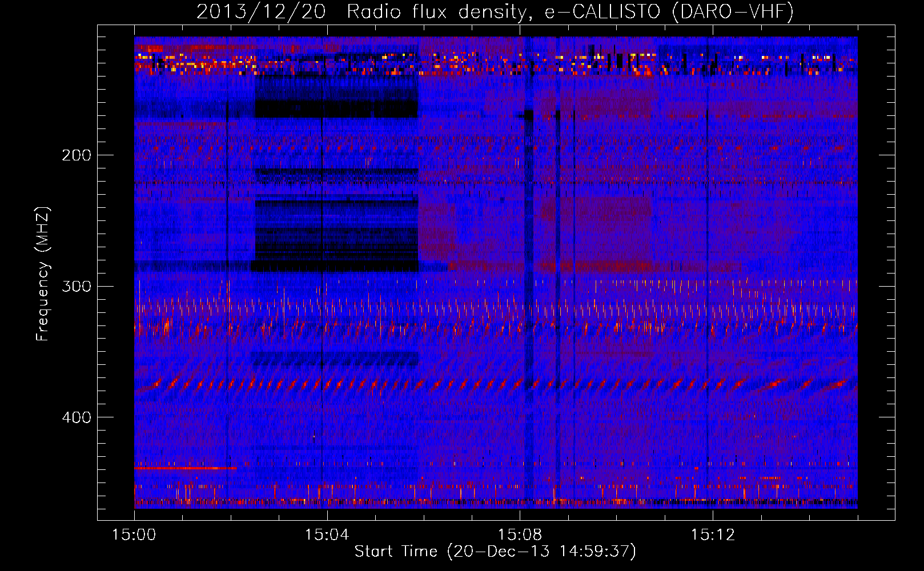Click the 15:00 time tick label

coord(134,535)
